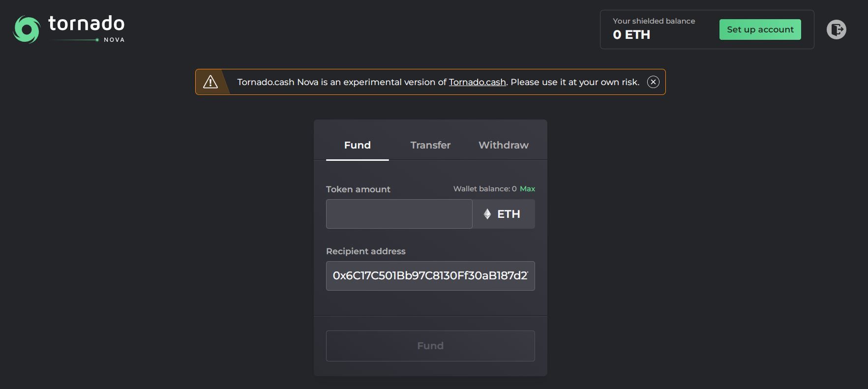
Task: Click the Recipient address field
Action: point(430,276)
